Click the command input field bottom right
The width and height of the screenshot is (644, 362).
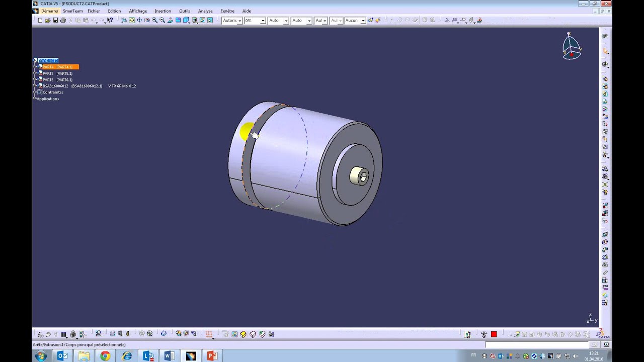coord(537,345)
